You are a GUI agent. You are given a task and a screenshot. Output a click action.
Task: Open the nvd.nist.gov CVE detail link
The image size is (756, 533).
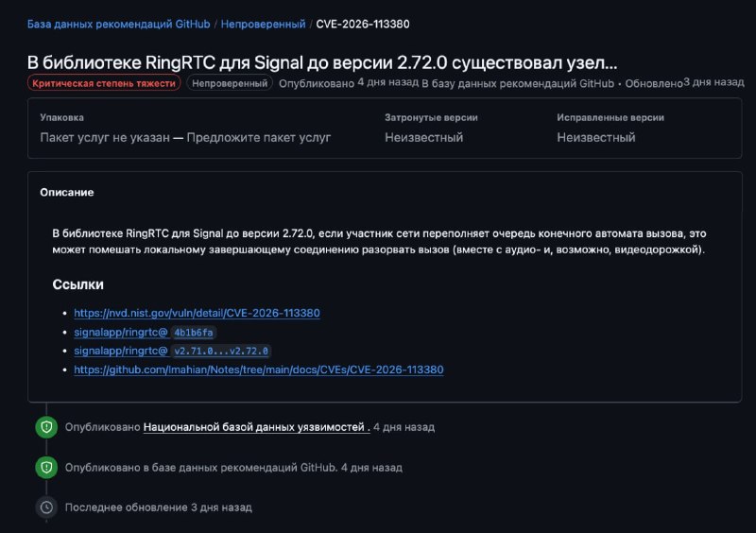197,313
